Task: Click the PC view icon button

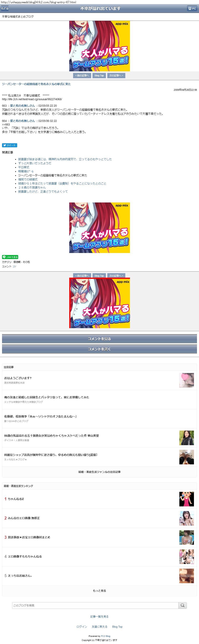Action: tap(192, 8)
